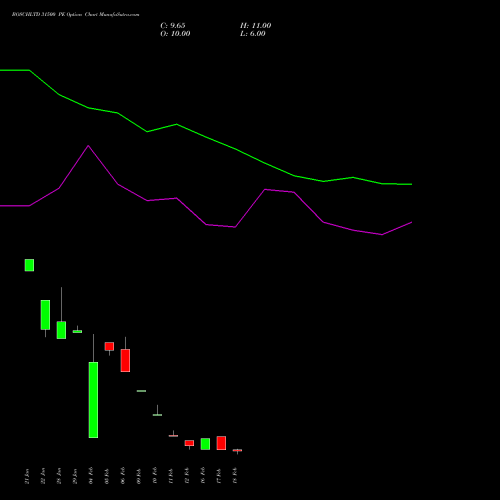500x500 pixels.
Task: Select the green candle above 21 Jan
Action: (x=29, y=265)
